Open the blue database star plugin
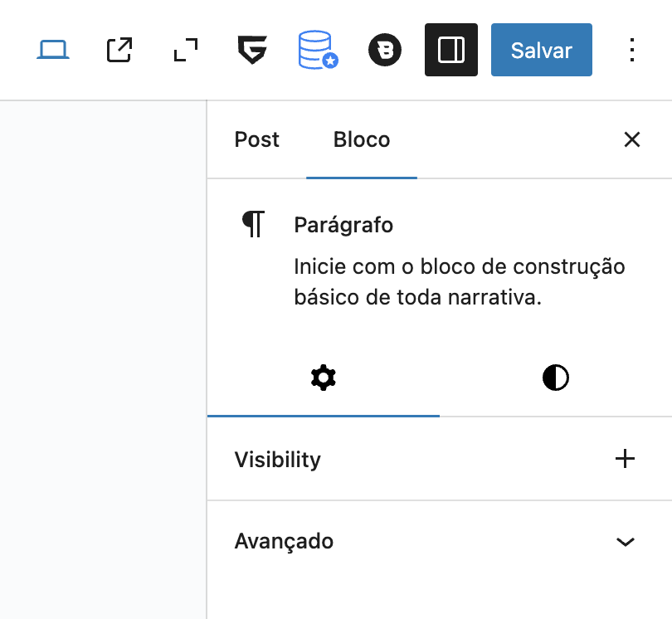The height and width of the screenshot is (619, 672). [318, 50]
